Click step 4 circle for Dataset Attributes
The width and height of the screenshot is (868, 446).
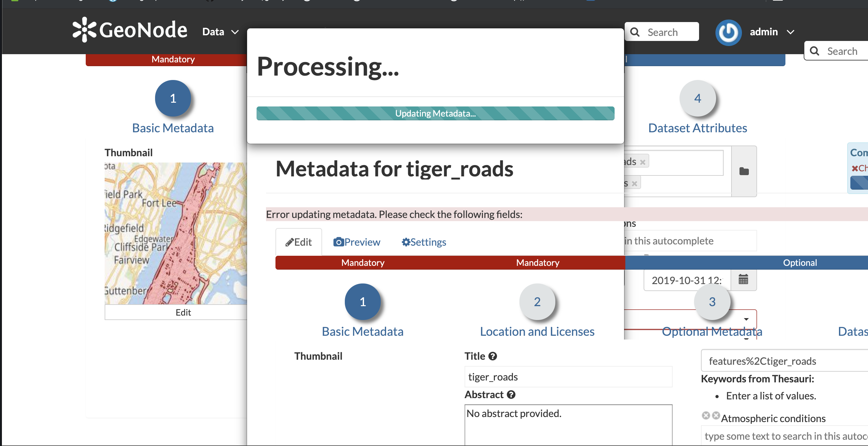[x=697, y=98]
